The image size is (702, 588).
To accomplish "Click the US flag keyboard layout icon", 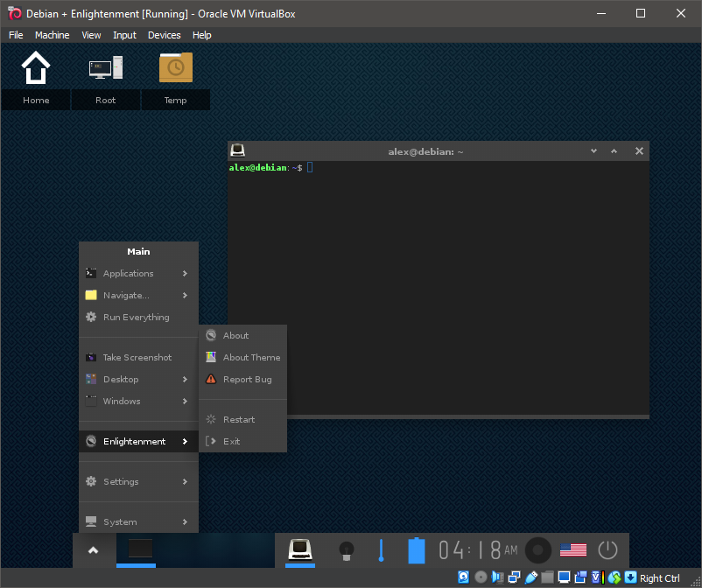I will 572,550.
